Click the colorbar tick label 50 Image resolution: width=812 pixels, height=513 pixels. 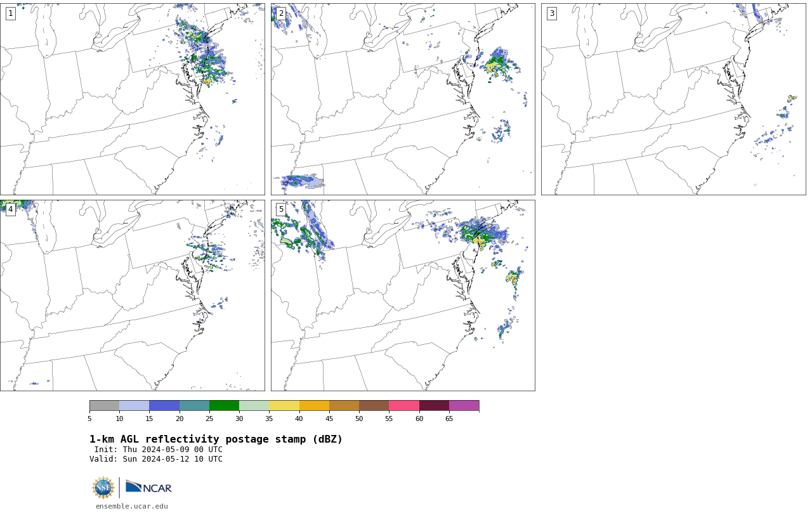tap(359, 419)
